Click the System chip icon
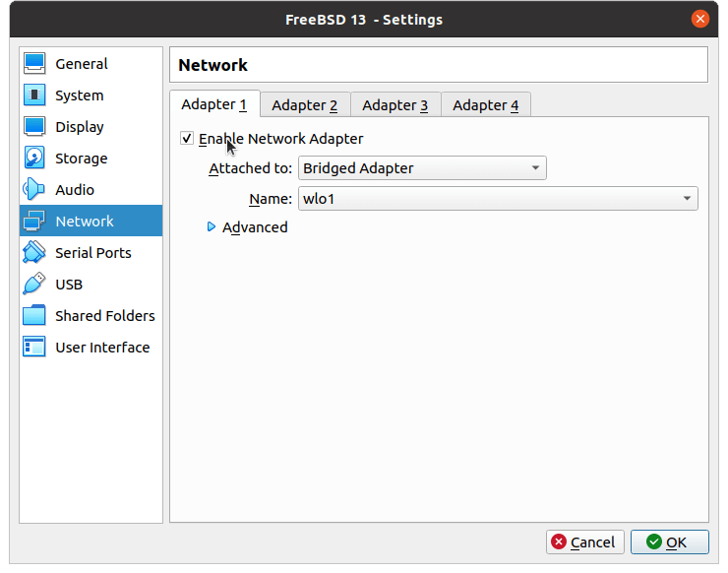Screen dimensions: 728x573 click(34, 95)
